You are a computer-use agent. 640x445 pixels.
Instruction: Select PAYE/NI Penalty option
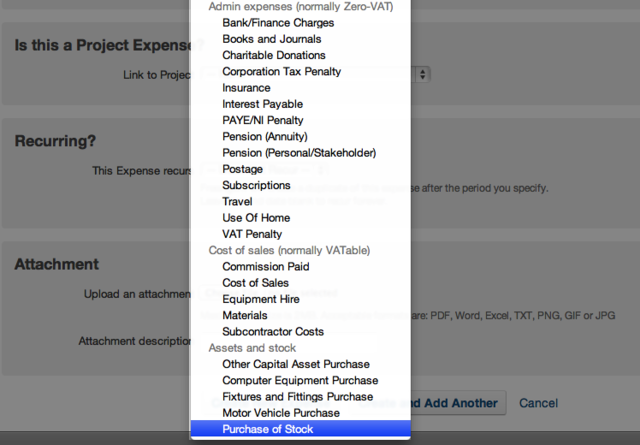pos(262,120)
